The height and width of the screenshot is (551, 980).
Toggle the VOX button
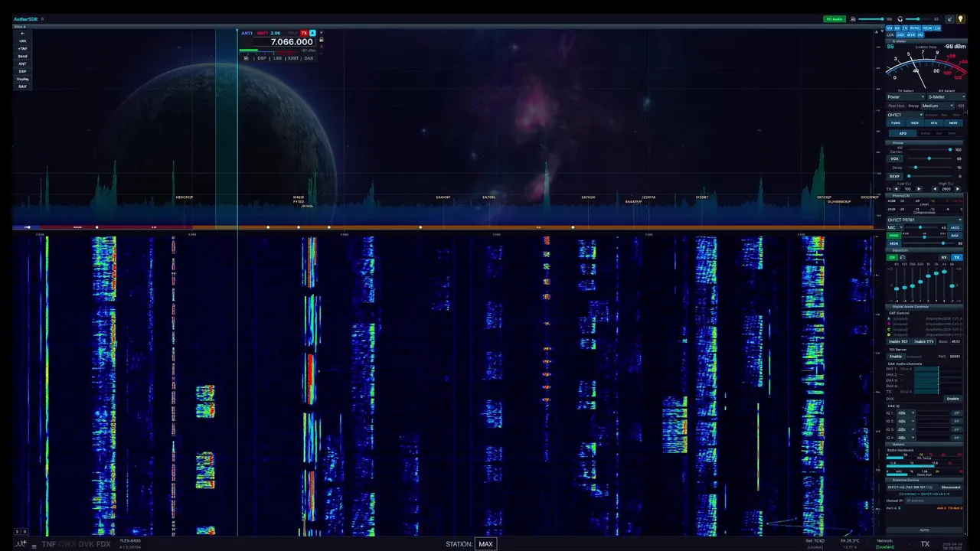pyautogui.click(x=894, y=159)
